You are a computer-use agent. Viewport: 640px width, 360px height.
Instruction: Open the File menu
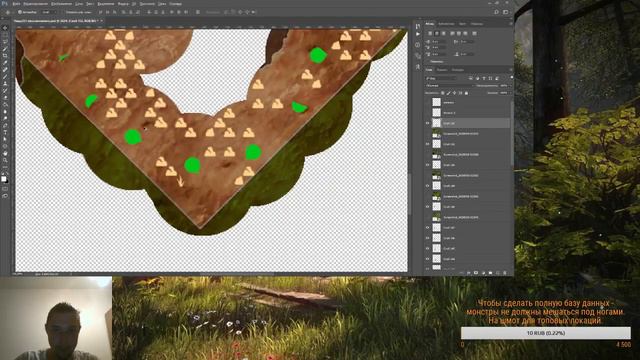[16, 4]
